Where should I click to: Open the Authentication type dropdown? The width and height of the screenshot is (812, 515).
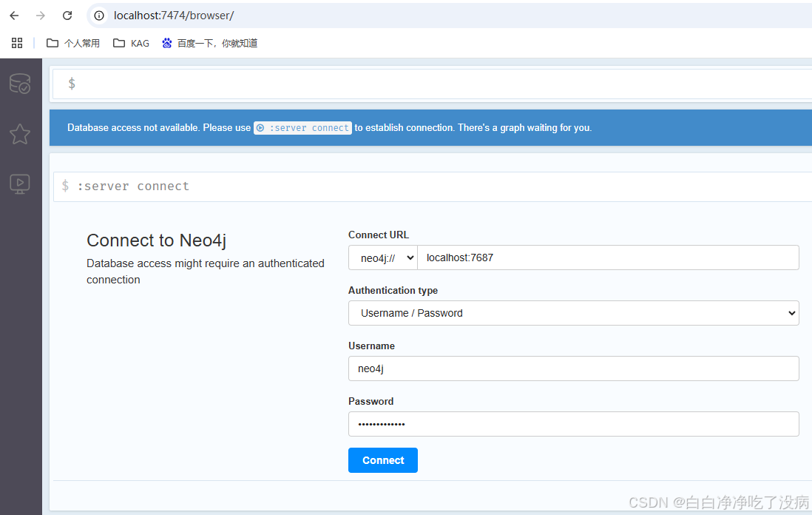573,313
